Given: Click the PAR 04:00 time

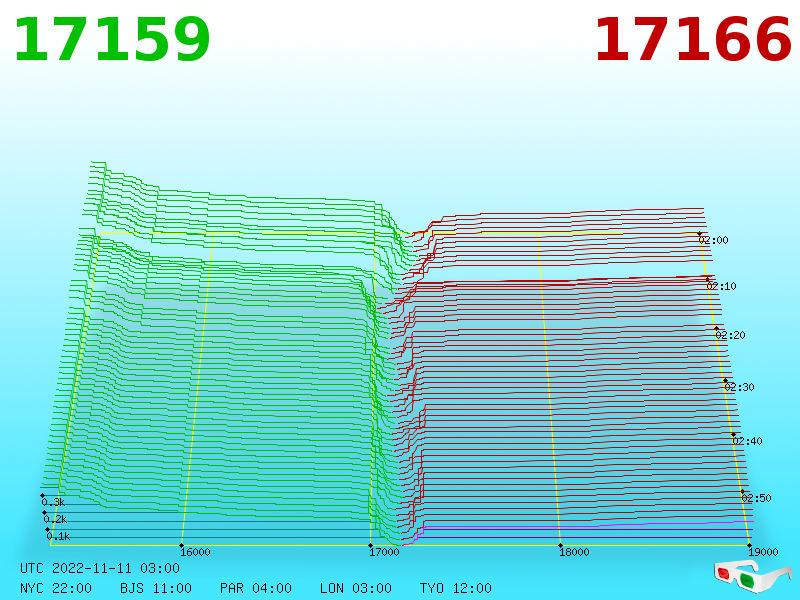Looking at the screenshot, I should [256, 588].
